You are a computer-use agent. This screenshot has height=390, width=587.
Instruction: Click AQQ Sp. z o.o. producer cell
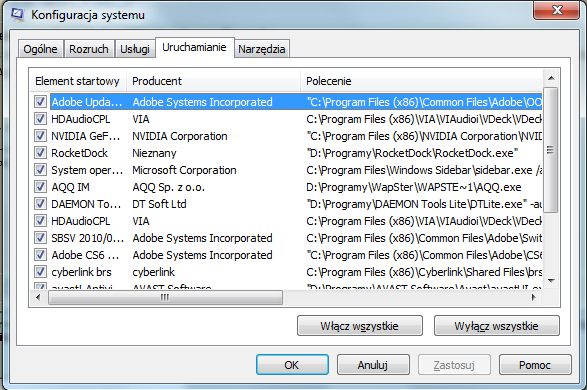(x=168, y=187)
